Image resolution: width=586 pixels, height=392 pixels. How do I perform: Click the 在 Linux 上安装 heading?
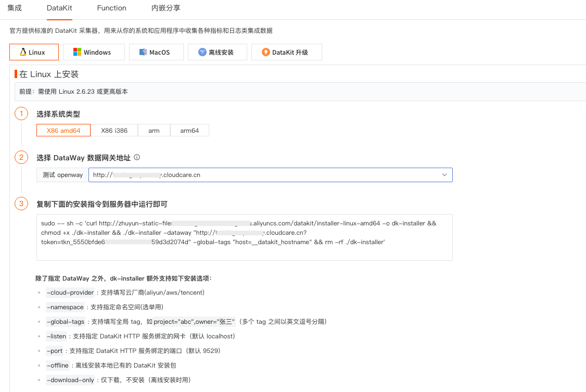tap(49, 74)
